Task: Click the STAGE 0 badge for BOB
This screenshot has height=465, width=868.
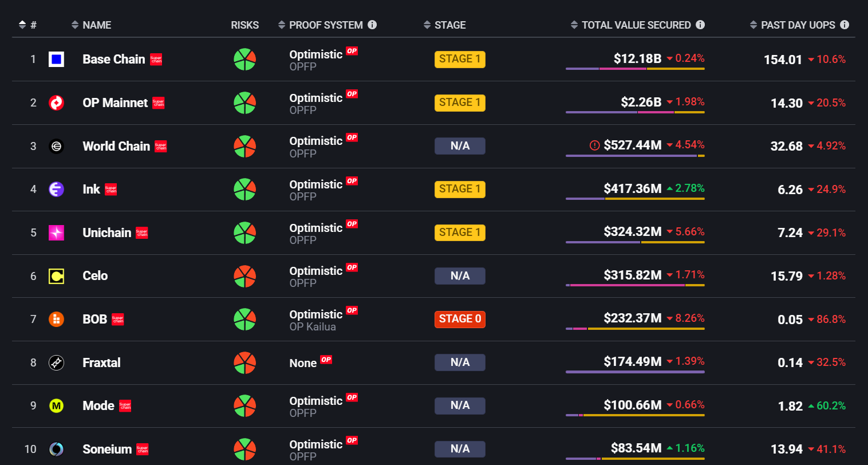Action: point(460,319)
